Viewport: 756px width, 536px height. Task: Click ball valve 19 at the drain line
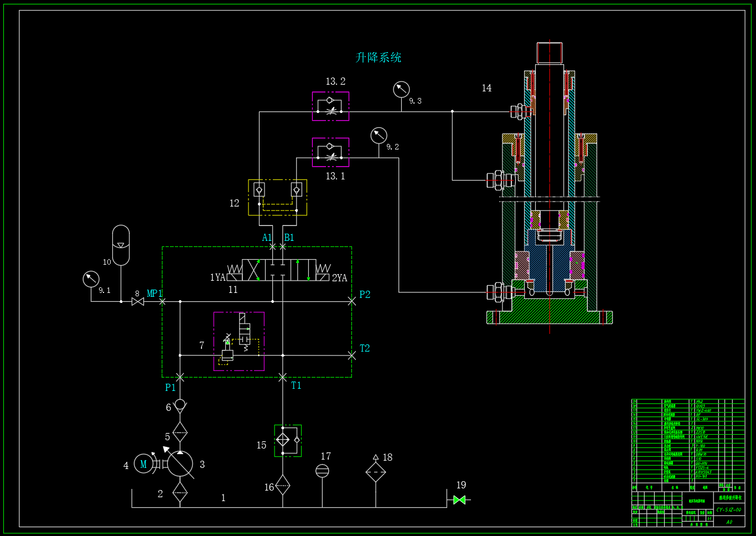click(458, 499)
